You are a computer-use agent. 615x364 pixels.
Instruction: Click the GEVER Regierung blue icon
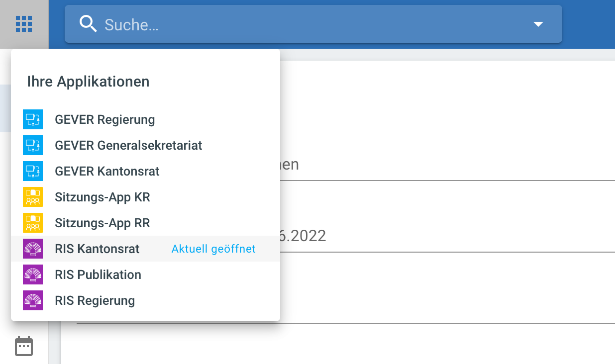pos(33,119)
